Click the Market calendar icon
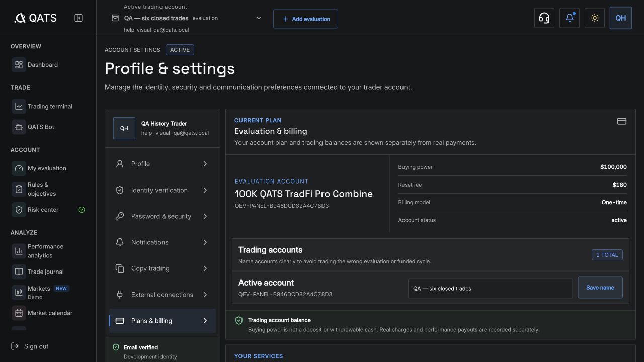 click(19, 313)
